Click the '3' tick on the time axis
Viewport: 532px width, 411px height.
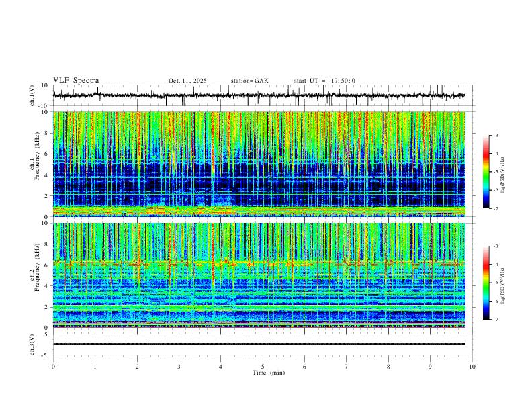[179, 367]
